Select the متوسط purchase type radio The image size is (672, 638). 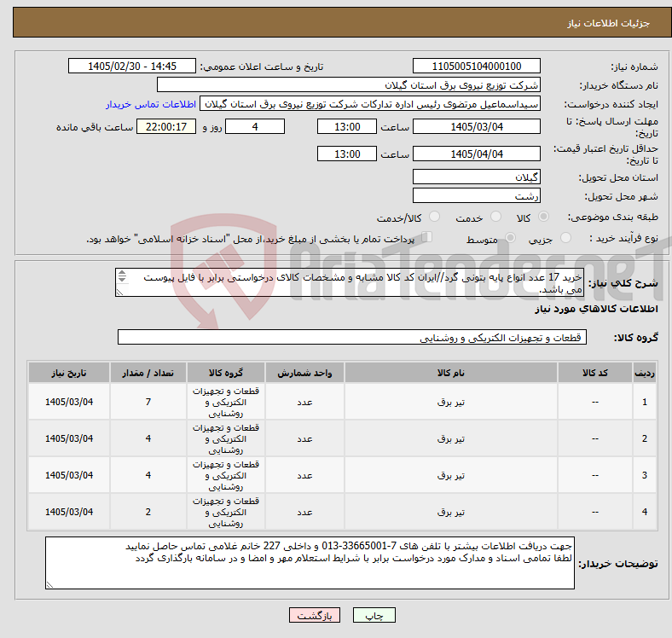click(x=510, y=237)
